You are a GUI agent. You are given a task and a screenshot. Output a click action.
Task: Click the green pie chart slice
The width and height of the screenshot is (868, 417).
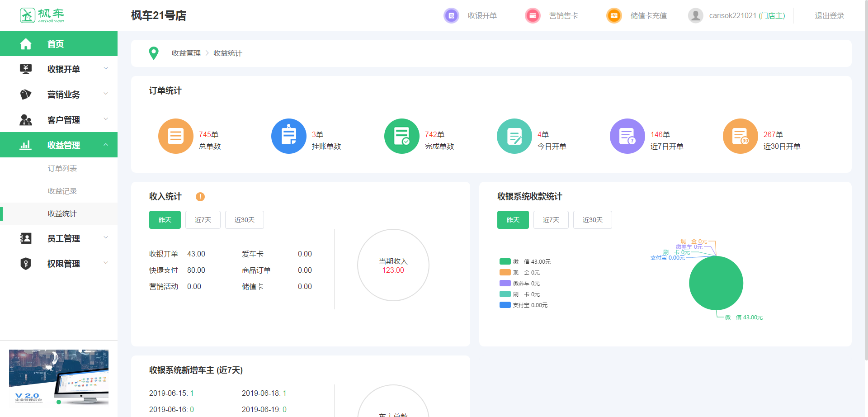(716, 283)
